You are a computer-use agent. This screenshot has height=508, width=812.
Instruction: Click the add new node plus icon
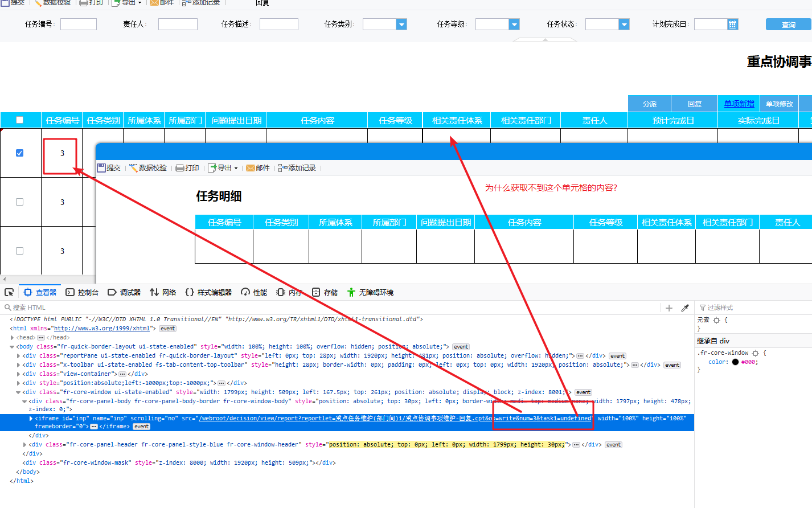[669, 308]
